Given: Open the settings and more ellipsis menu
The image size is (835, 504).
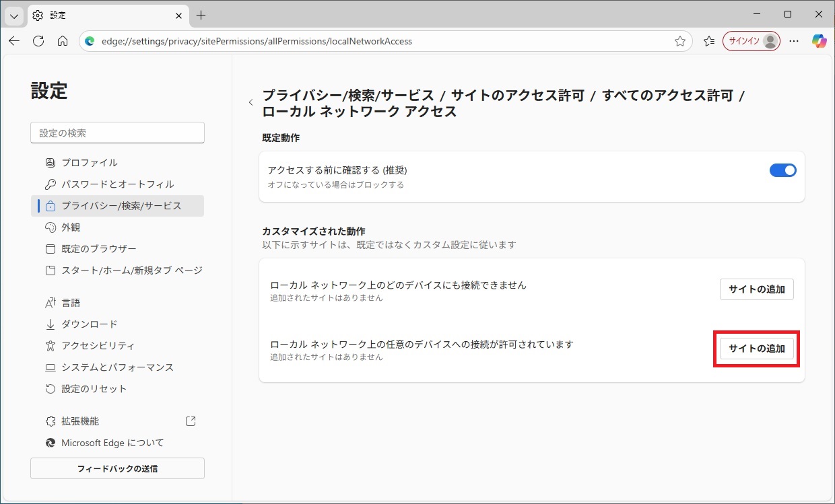Looking at the screenshot, I should point(794,41).
